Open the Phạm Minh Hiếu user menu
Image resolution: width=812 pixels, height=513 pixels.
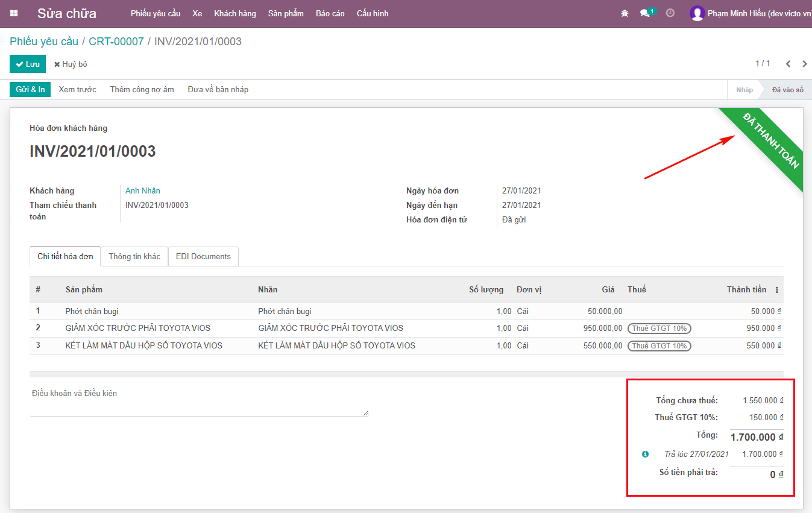(751, 13)
